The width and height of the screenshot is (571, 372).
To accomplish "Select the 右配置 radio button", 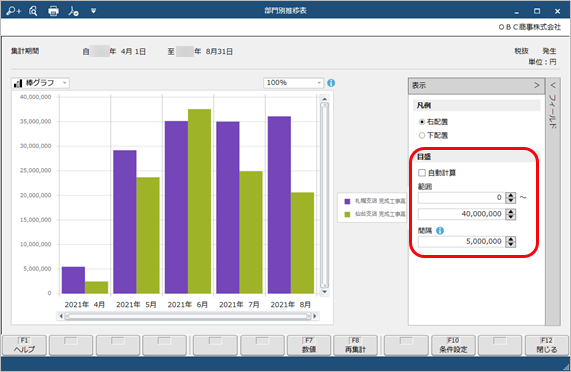I will pyautogui.click(x=422, y=122).
